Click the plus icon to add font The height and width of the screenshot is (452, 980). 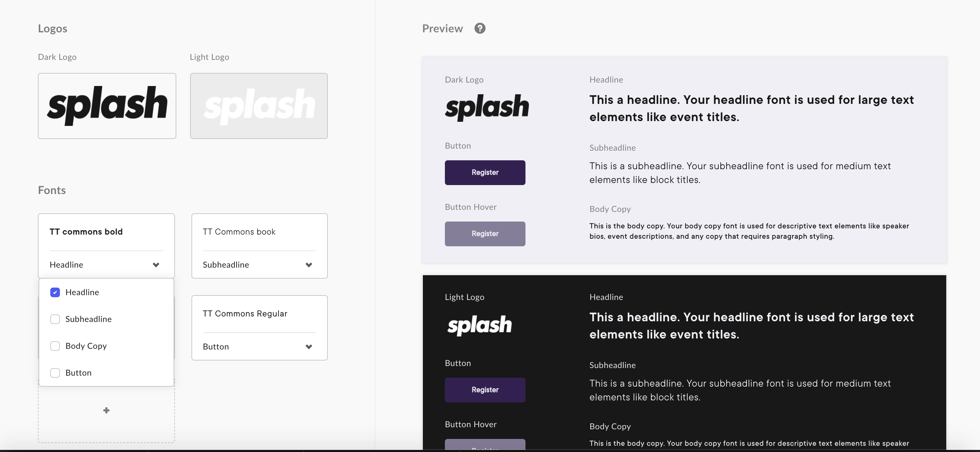point(106,410)
